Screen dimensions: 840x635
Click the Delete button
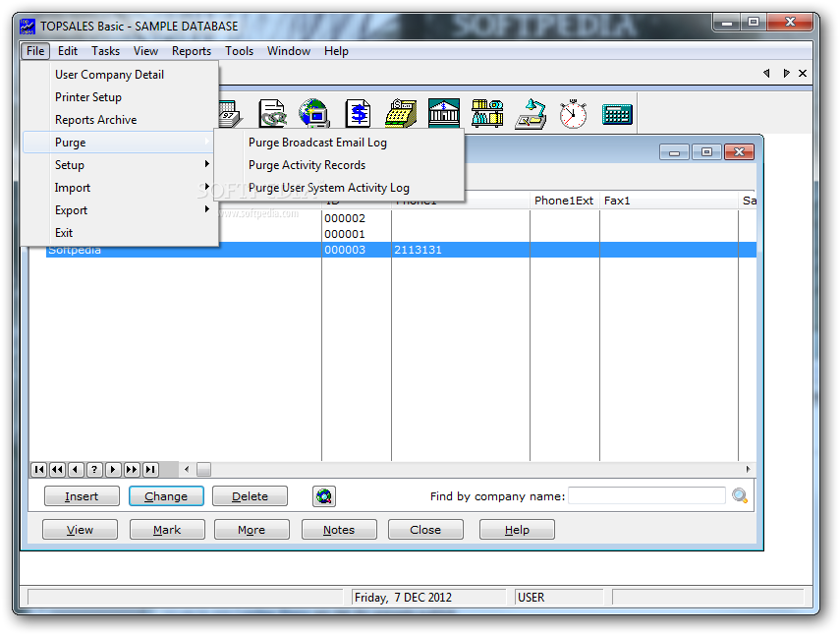coord(250,496)
